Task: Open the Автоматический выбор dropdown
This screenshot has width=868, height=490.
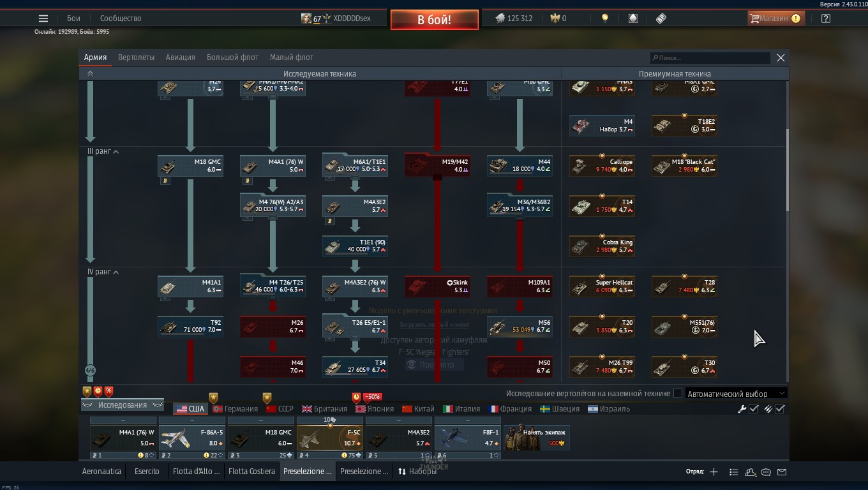Action: pos(736,394)
